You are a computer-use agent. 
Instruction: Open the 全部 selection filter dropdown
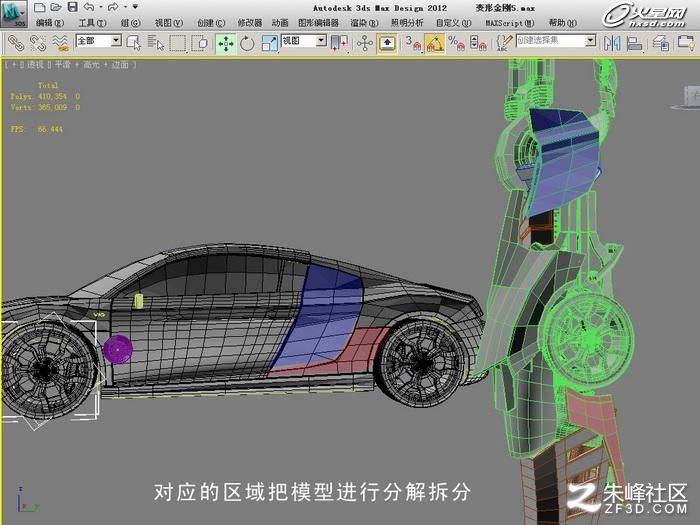coord(99,41)
